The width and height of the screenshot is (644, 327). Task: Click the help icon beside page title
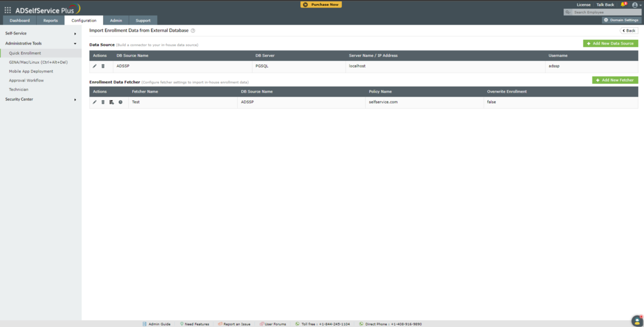(193, 30)
